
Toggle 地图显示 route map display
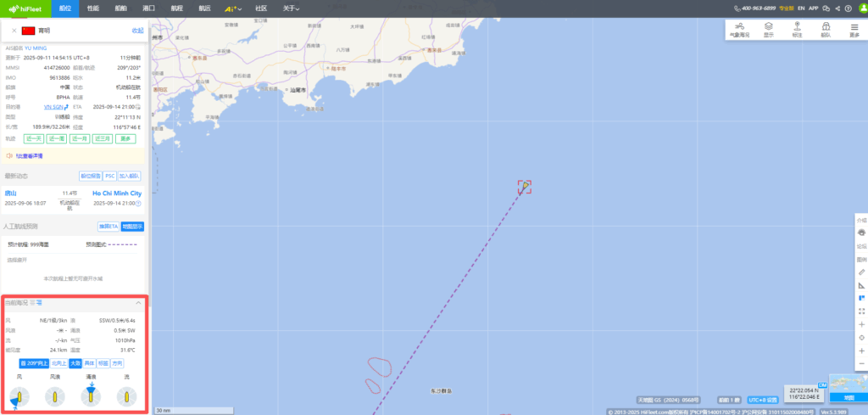(x=132, y=227)
